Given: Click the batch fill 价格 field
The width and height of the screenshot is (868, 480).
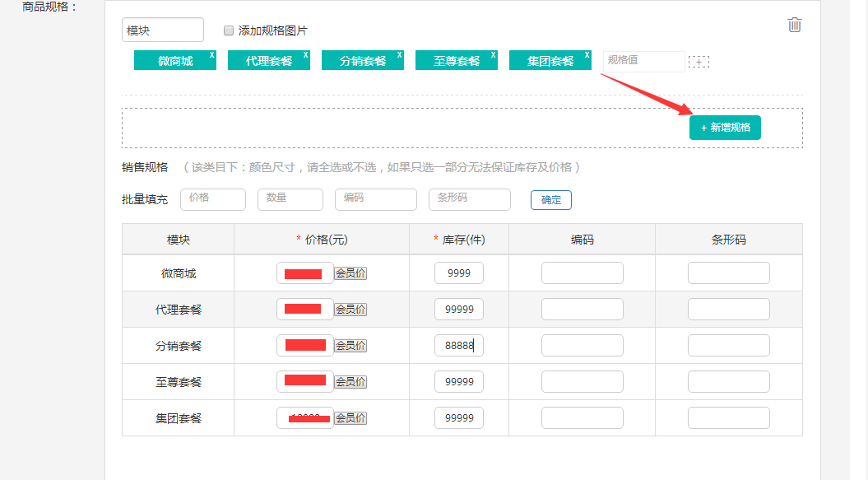Looking at the screenshot, I should point(212,199).
